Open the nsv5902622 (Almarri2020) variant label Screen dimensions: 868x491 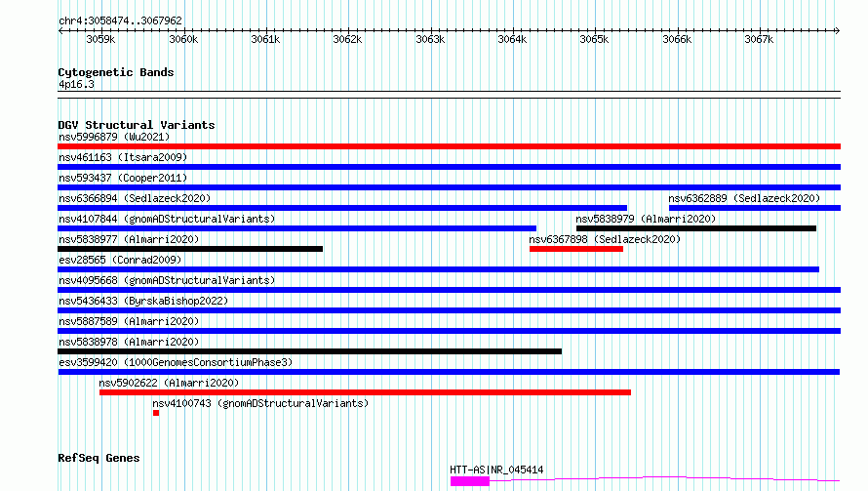pos(169,383)
